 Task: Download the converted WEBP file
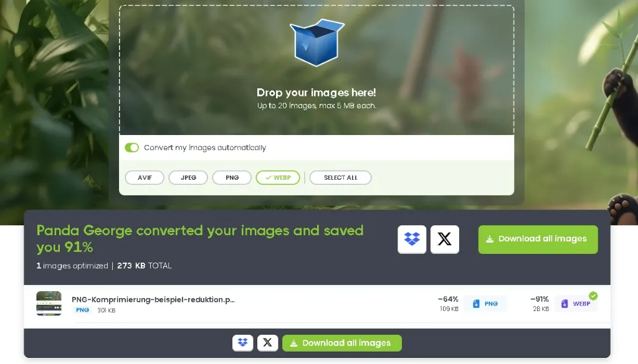click(574, 304)
